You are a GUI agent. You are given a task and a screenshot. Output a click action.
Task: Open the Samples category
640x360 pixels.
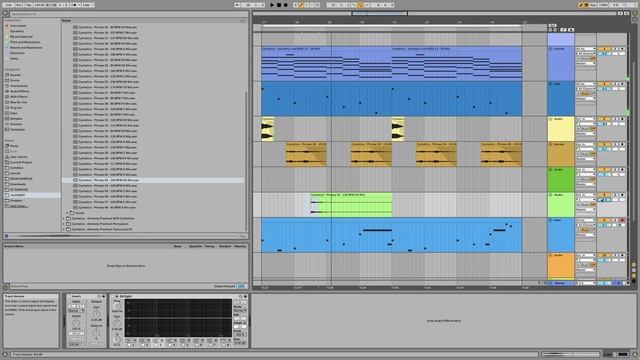16,118
